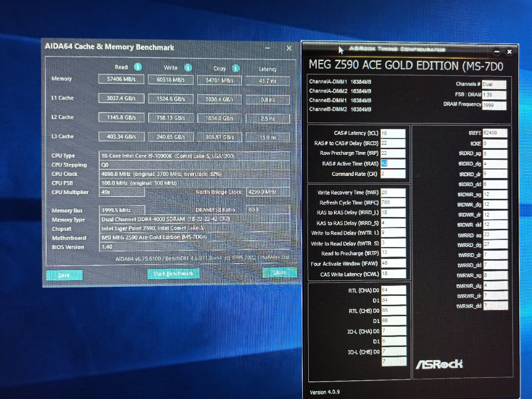Click the BIOS Version value 1.40

click(194, 247)
